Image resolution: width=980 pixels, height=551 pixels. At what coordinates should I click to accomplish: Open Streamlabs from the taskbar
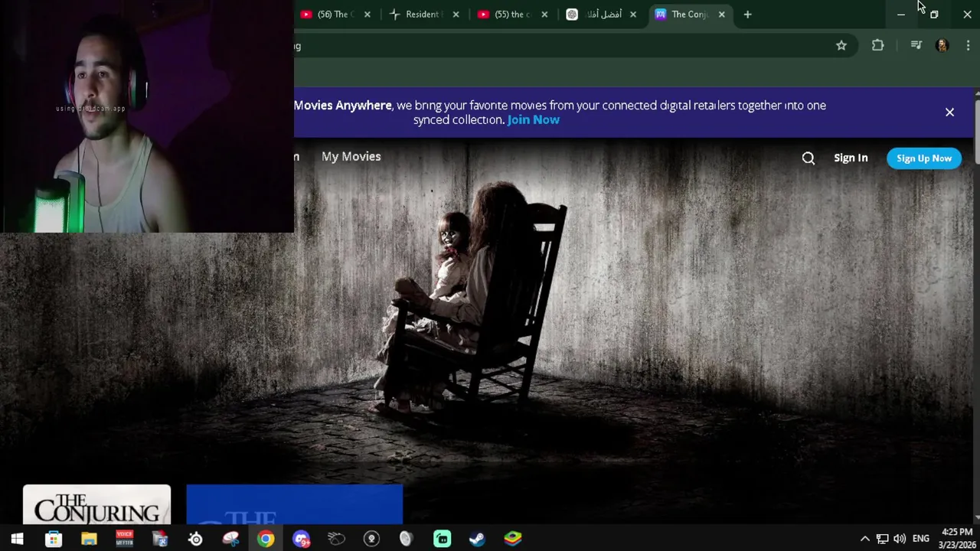442,539
